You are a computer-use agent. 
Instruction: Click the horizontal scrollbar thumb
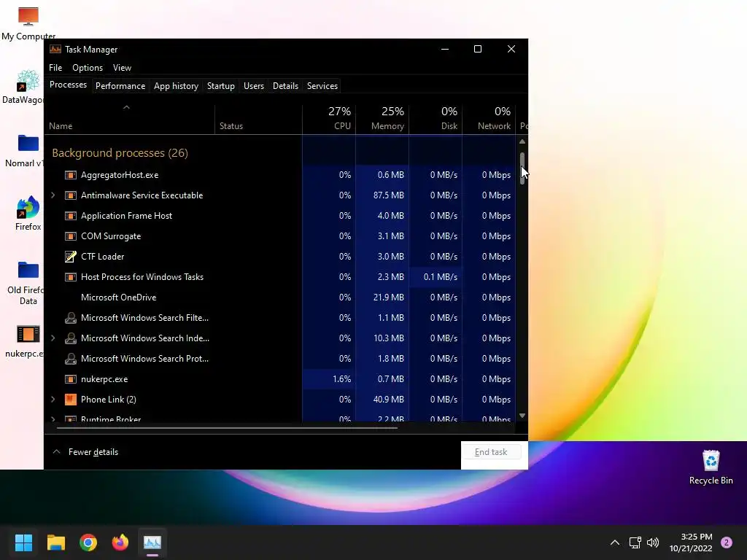[x=227, y=428]
